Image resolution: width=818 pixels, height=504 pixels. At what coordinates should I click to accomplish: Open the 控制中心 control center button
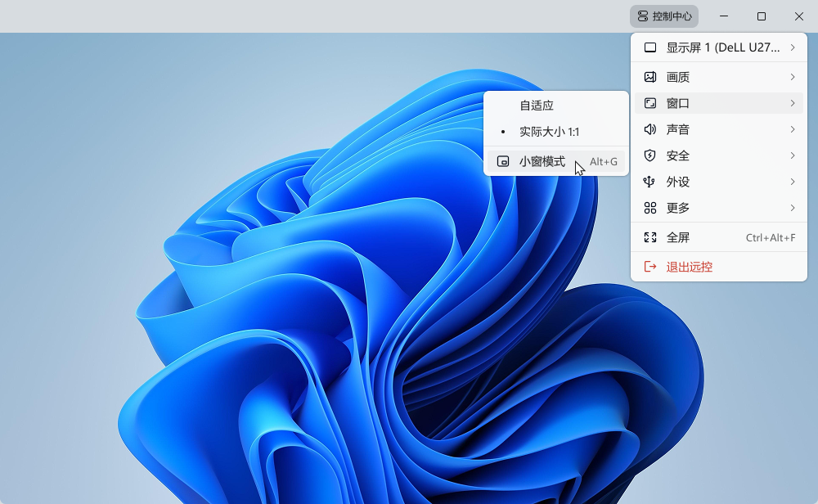click(x=664, y=16)
